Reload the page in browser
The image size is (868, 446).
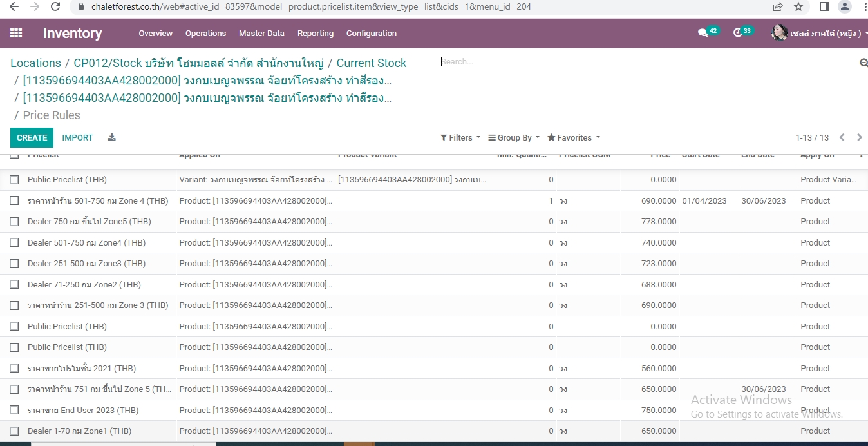coord(55,6)
